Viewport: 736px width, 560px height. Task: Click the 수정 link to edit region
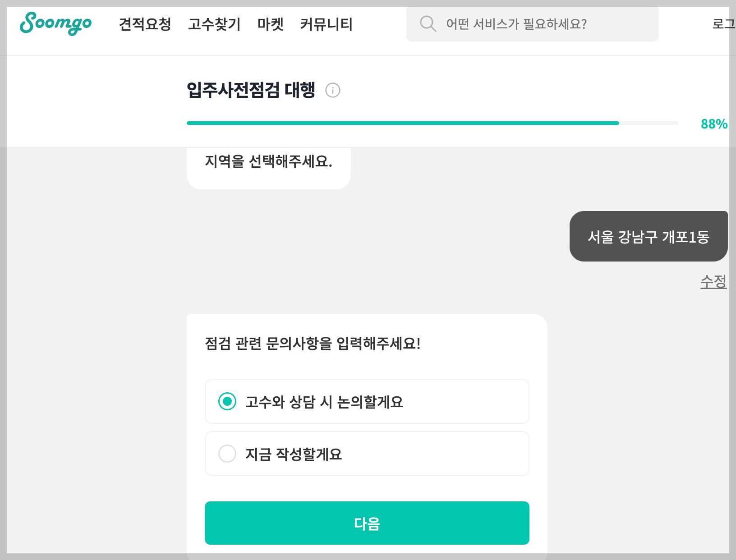714,281
